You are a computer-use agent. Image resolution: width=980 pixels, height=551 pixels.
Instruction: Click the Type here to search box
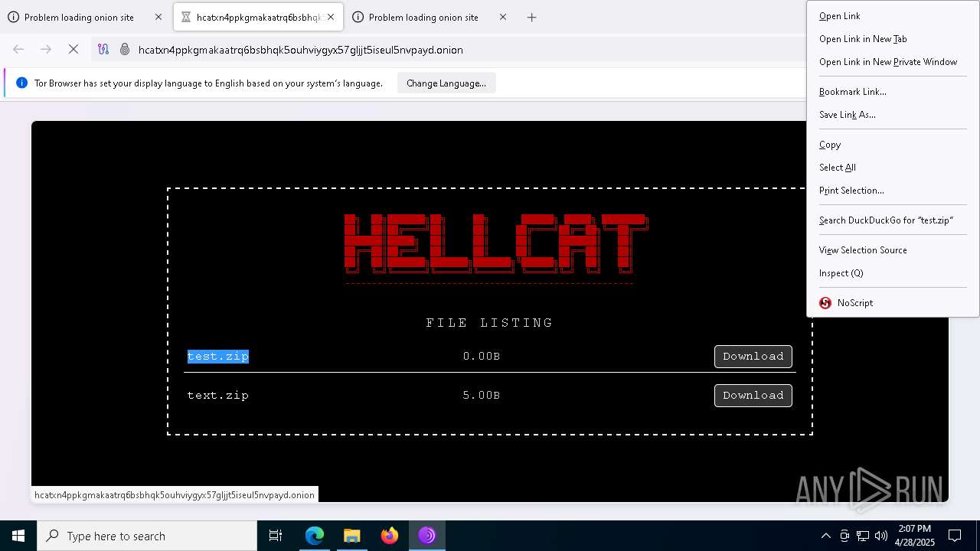[x=147, y=536]
